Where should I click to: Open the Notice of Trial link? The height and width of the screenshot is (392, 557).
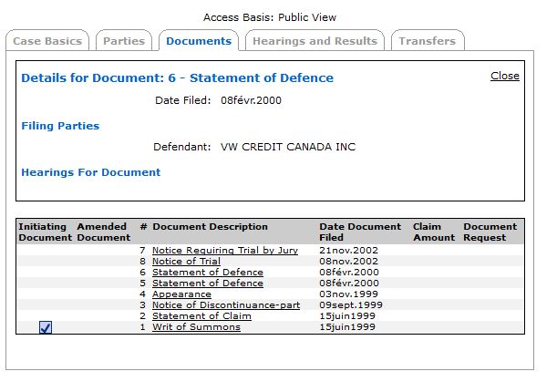point(186,262)
